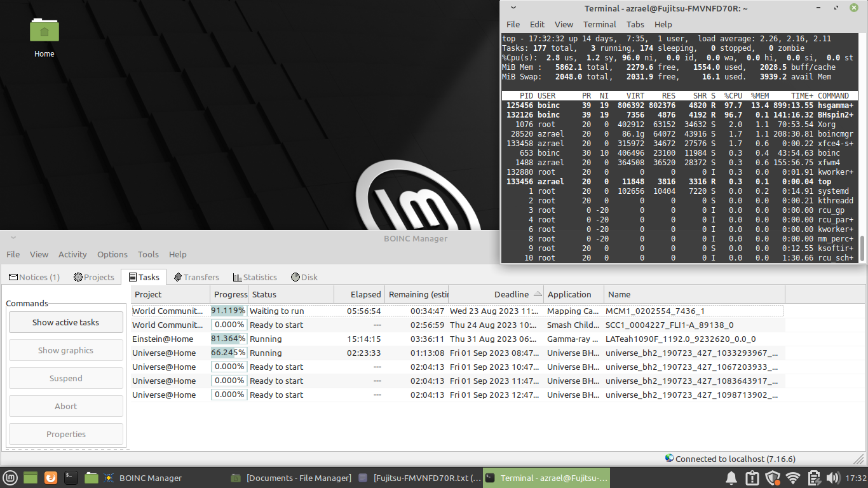Viewport: 868px width, 488px height.
Task: Click the 81.364% Einstein@Home progress bar
Action: [229, 339]
